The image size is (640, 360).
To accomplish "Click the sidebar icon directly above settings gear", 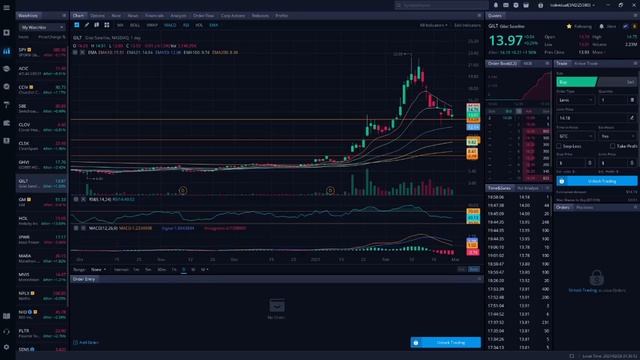I will tap(7, 331).
